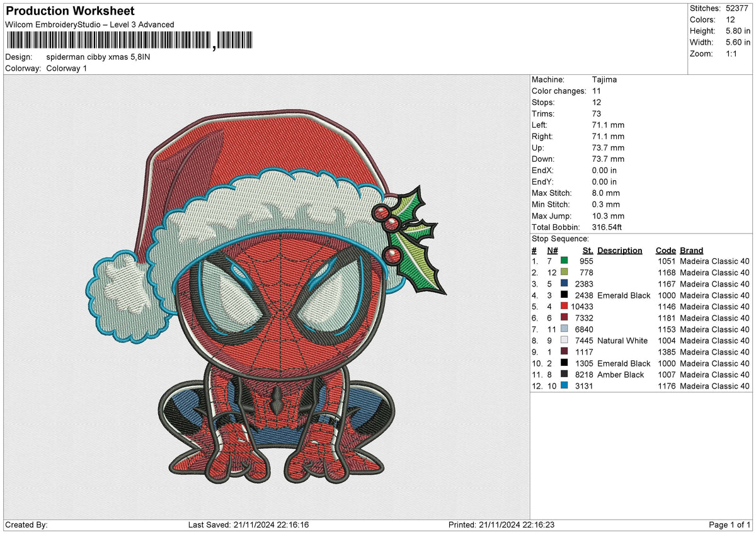Click the Color changes value 11

click(596, 91)
